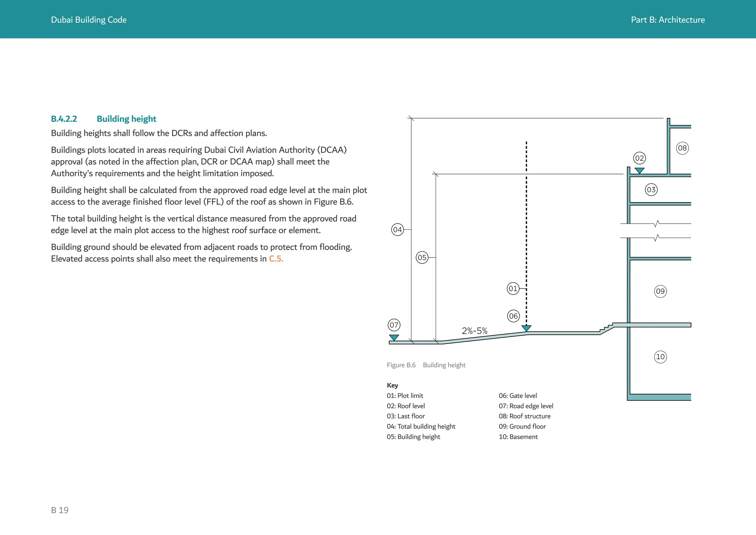Click callout circle 05 Building height
Image resolution: width=756 pixels, height=535 pixels.
(x=422, y=258)
